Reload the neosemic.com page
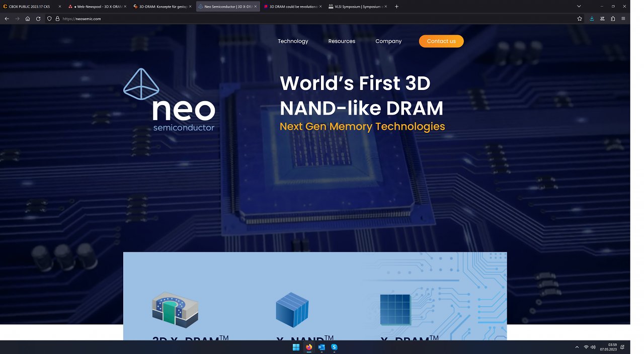This screenshot has height=354, width=644. (38, 19)
